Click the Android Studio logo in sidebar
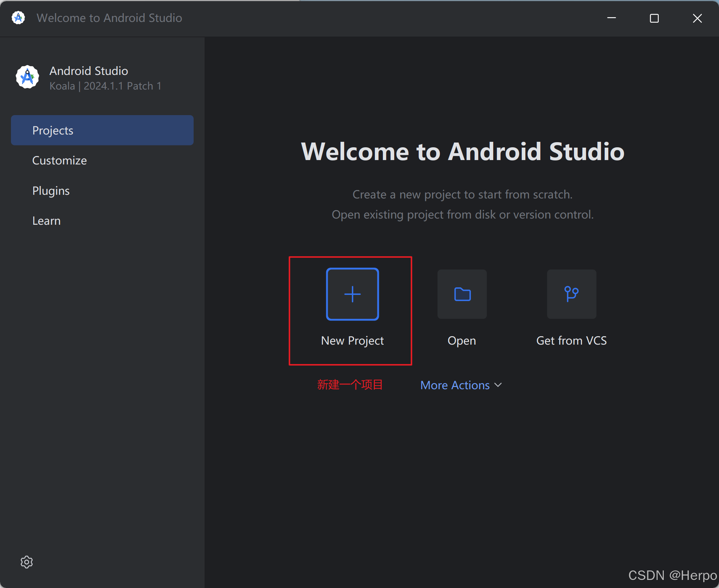The image size is (719, 588). pos(27,77)
